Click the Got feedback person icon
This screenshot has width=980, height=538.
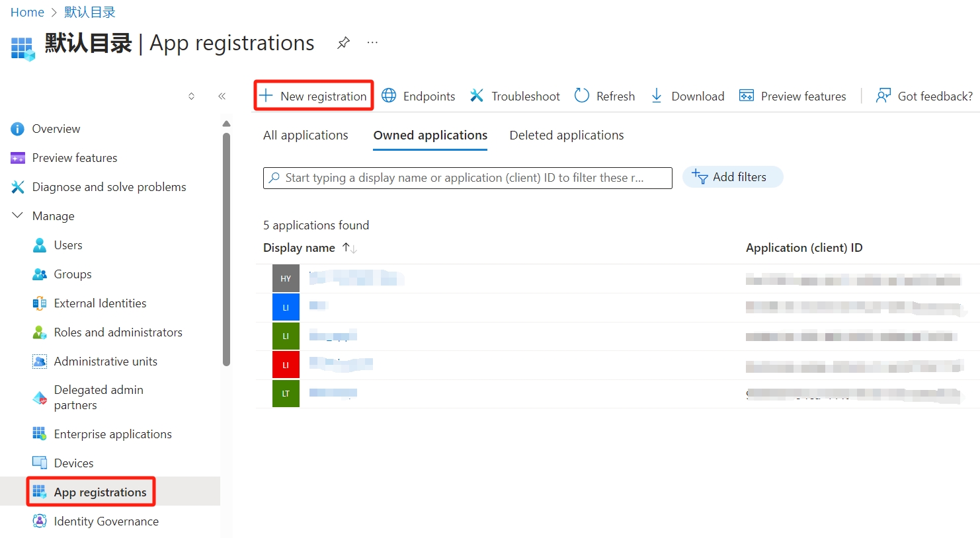[x=883, y=96]
